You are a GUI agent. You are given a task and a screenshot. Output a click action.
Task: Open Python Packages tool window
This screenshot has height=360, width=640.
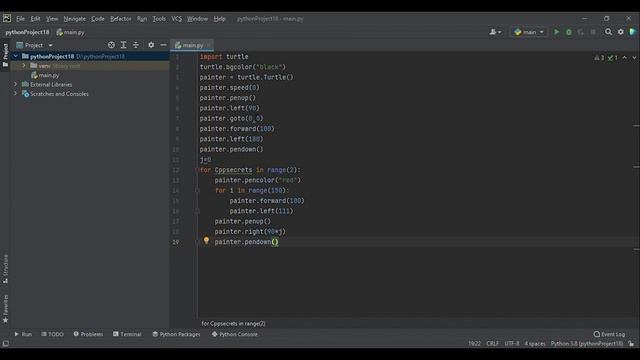(x=176, y=334)
